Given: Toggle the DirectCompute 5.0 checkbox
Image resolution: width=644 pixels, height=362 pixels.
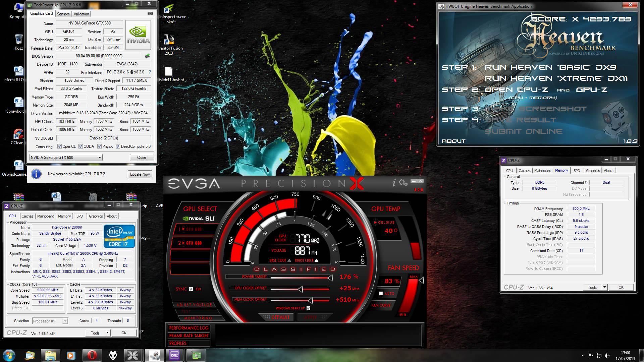Looking at the screenshot, I should click(x=118, y=146).
